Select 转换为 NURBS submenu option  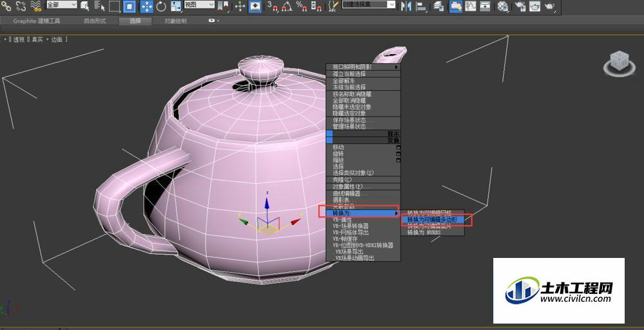433,232
